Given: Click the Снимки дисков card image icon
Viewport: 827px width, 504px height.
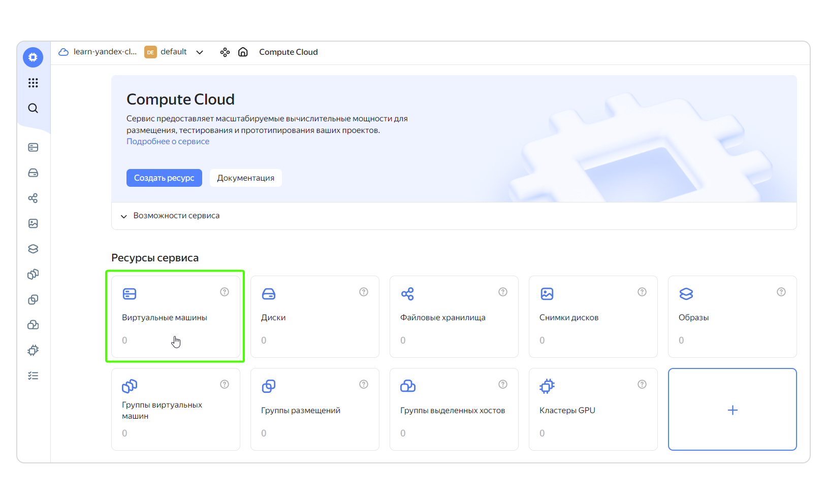Looking at the screenshot, I should click(x=547, y=294).
